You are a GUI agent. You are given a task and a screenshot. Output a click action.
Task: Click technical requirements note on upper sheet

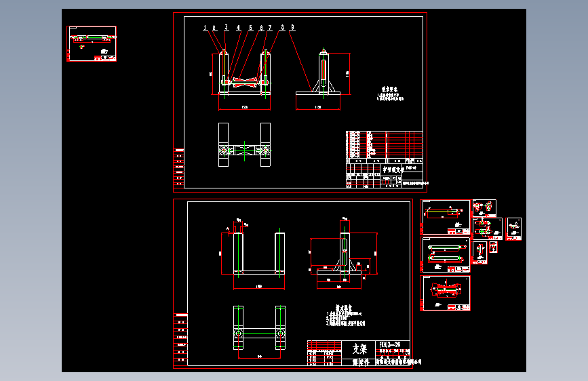pos(391,94)
